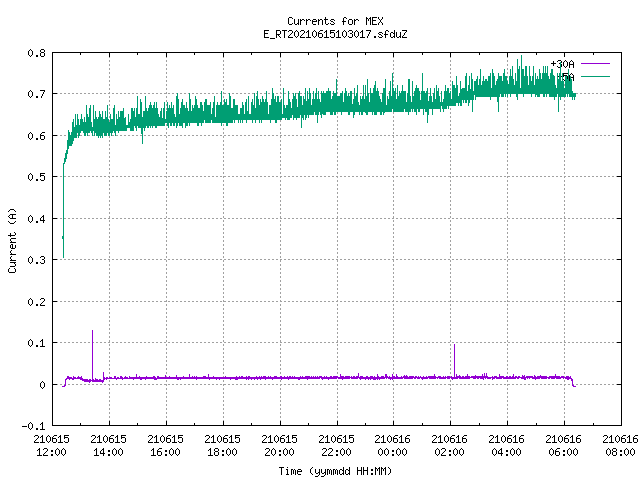
Task: Click the 0.5 y-axis tick label
Action: (x=36, y=177)
